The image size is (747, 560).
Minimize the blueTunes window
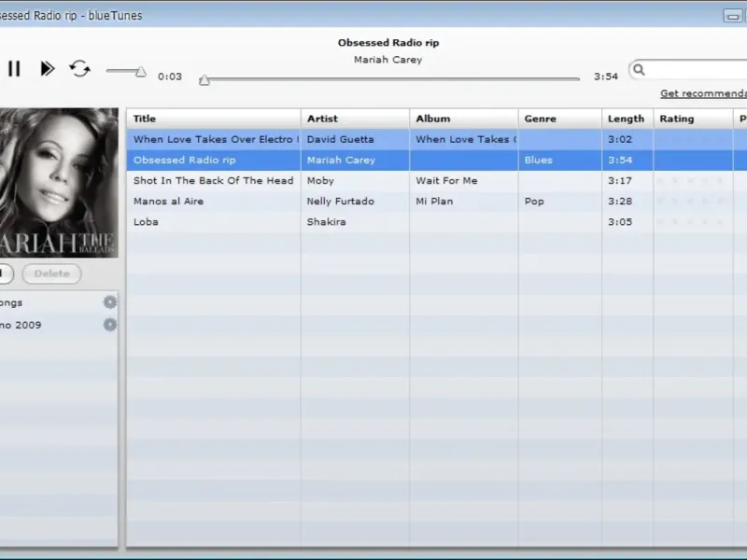pos(733,16)
